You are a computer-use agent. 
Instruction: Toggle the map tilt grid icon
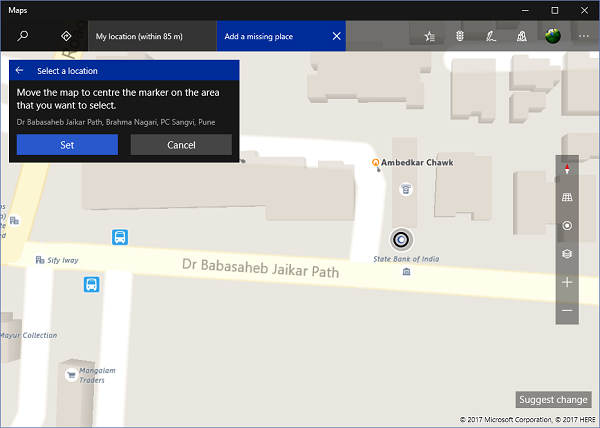coord(567,197)
